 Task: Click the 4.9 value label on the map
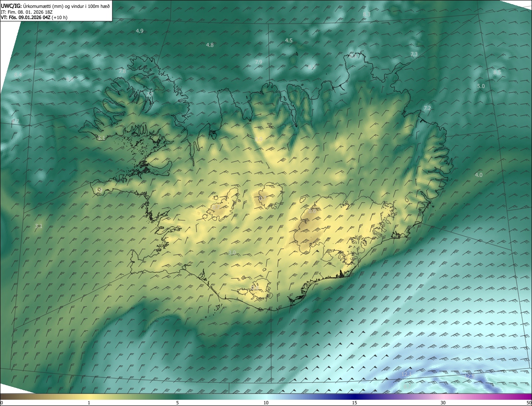[140, 31]
